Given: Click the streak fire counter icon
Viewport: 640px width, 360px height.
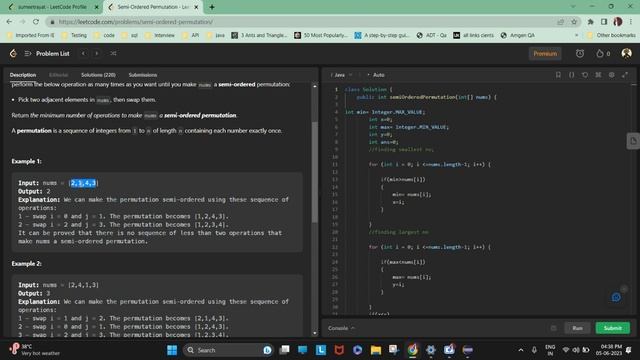Looking at the screenshot, I should [603, 53].
